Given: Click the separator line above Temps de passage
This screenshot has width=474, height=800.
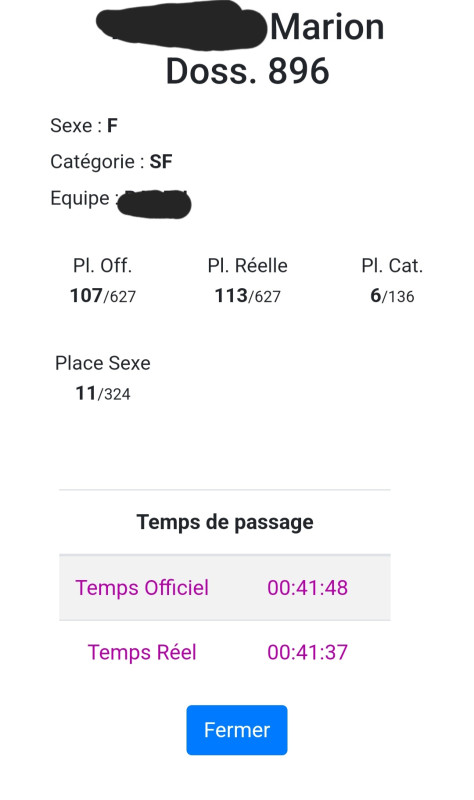Looking at the screenshot, I should click(225, 490).
